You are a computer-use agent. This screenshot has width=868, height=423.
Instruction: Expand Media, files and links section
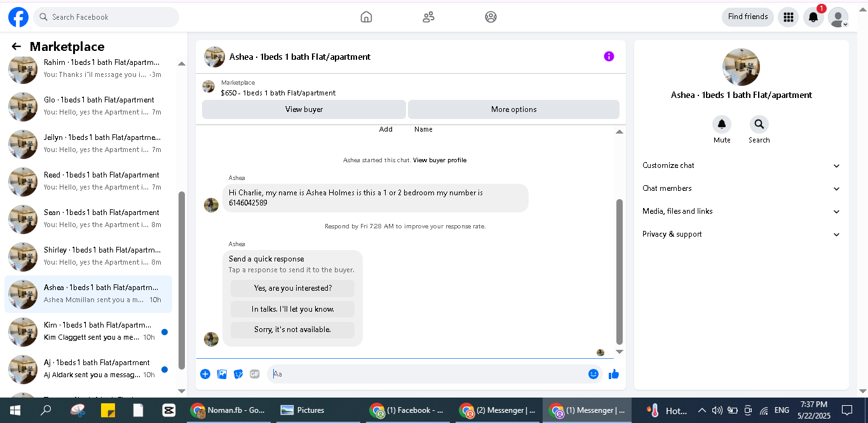[x=741, y=211]
